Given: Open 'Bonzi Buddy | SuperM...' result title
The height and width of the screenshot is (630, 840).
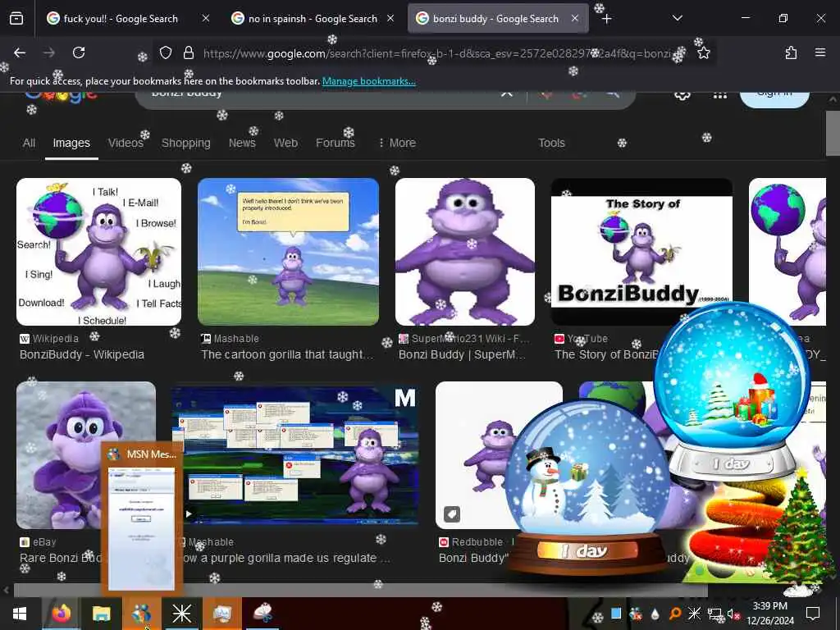Looking at the screenshot, I should 463,354.
